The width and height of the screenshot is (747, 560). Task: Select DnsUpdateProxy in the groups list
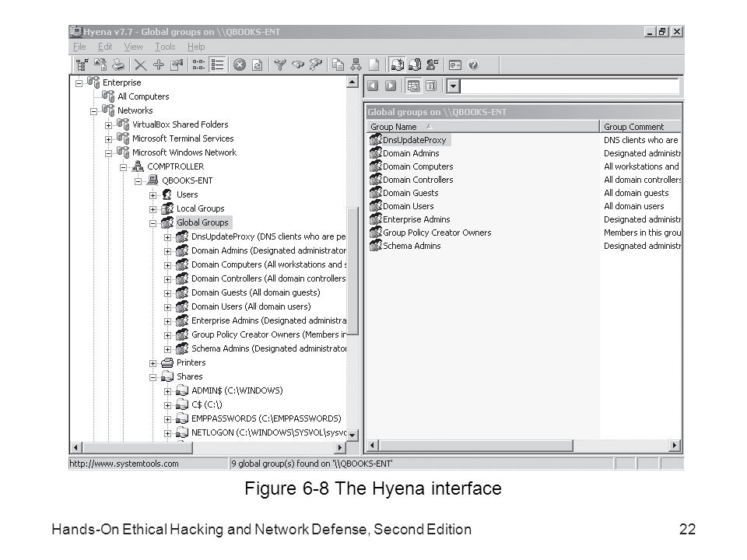click(x=415, y=140)
